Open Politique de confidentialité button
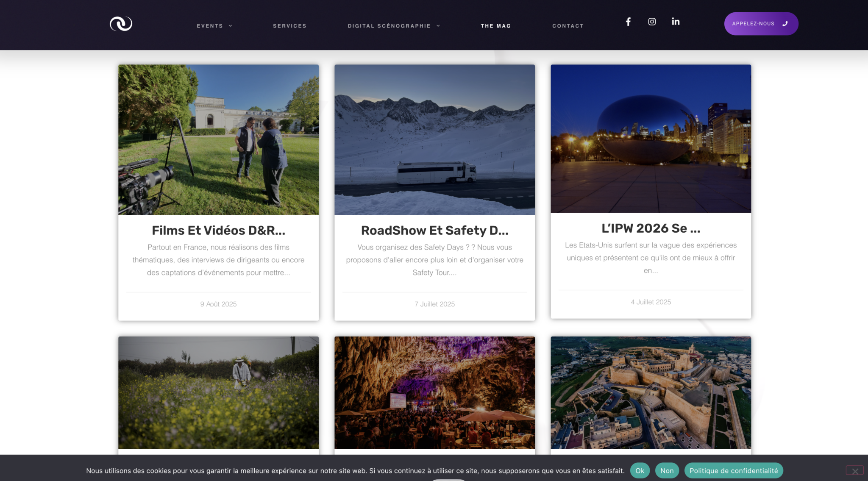 point(733,470)
